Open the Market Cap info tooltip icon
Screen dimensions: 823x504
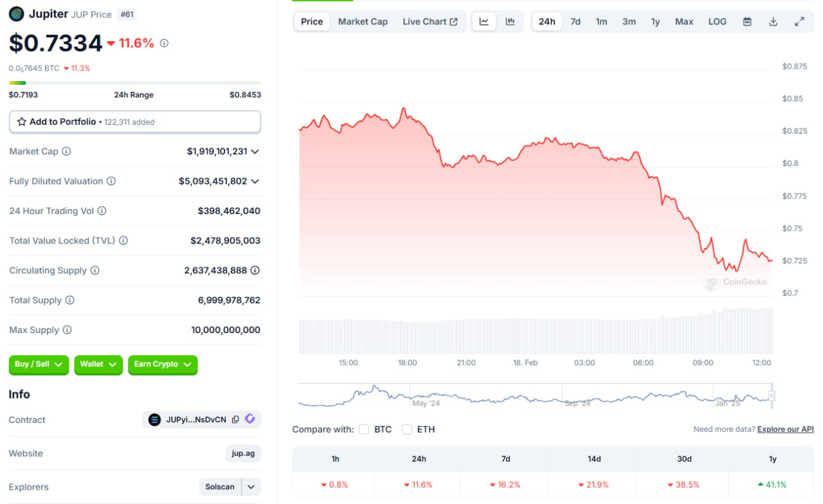(x=66, y=152)
